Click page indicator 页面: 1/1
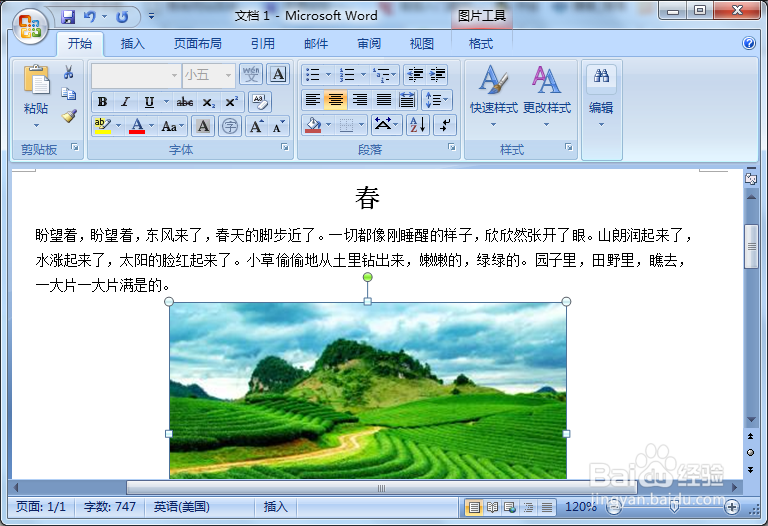 pos(41,506)
